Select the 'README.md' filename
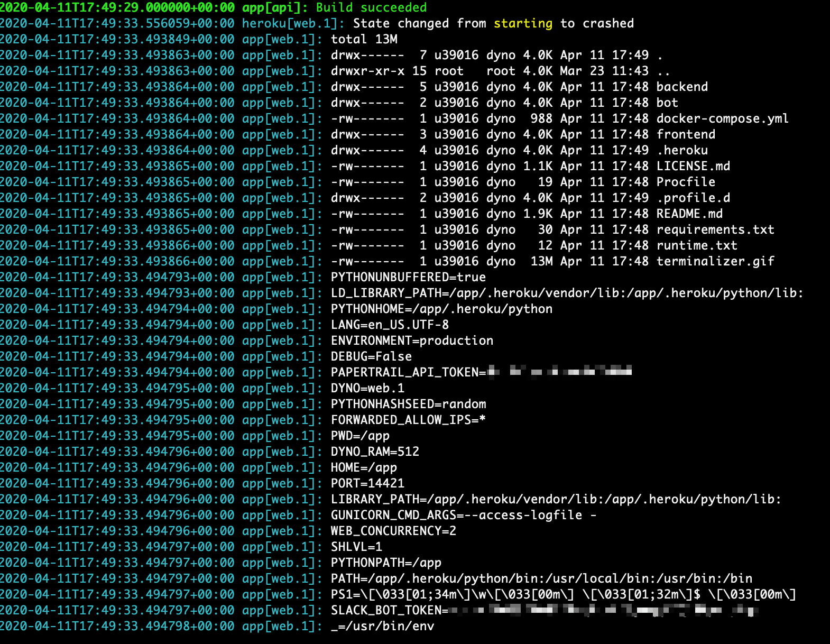 689,214
